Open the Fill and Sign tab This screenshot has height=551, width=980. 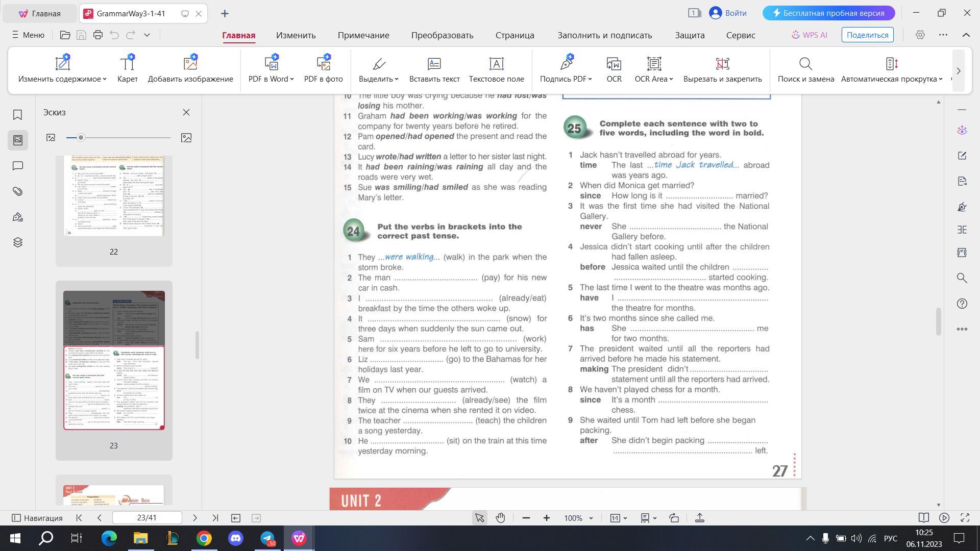[x=604, y=35]
